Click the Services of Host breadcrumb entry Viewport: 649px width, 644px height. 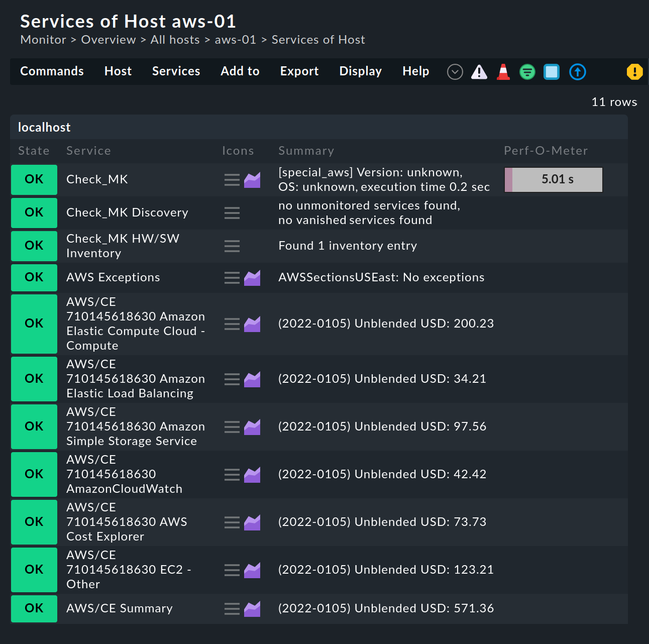[318, 40]
